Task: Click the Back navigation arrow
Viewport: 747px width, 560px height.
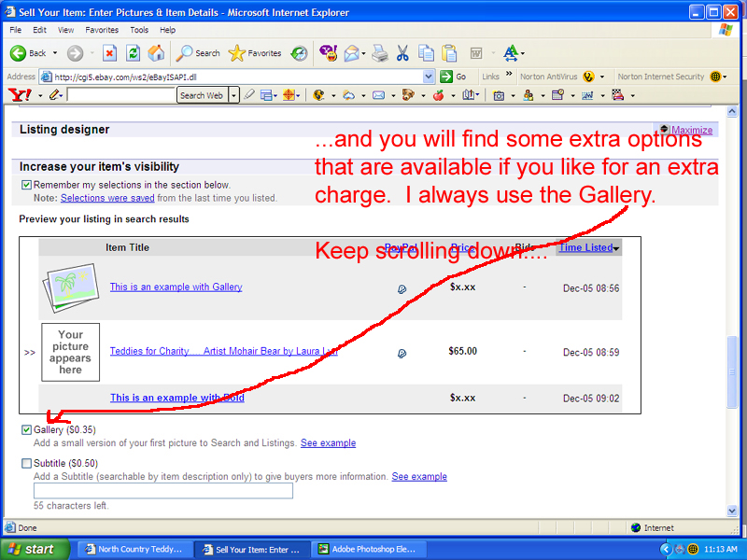Action: tap(28, 53)
